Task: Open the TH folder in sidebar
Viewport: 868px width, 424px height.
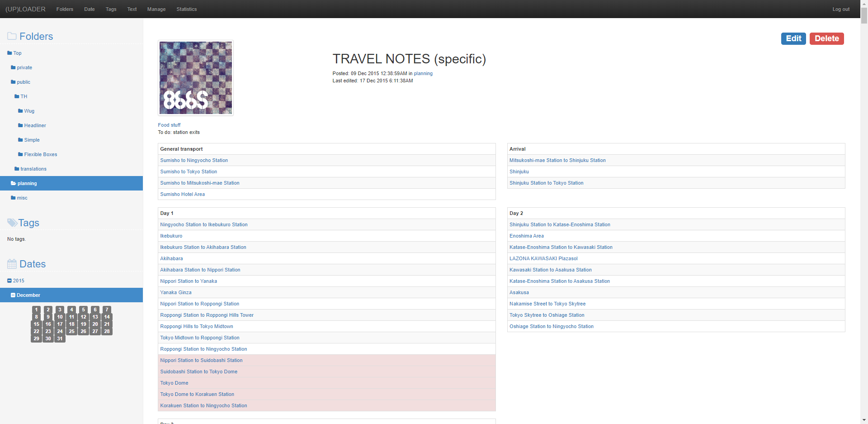Action: (24, 97)
